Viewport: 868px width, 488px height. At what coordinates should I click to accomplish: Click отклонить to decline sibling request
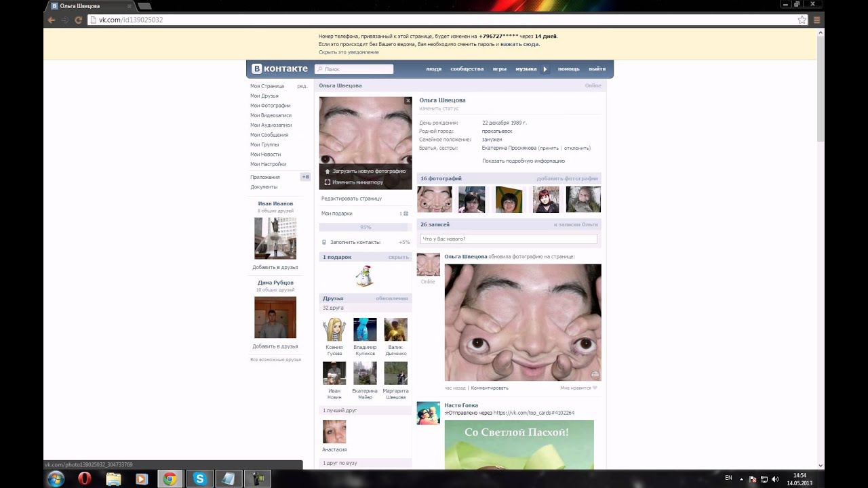click(x=576, y=148)
